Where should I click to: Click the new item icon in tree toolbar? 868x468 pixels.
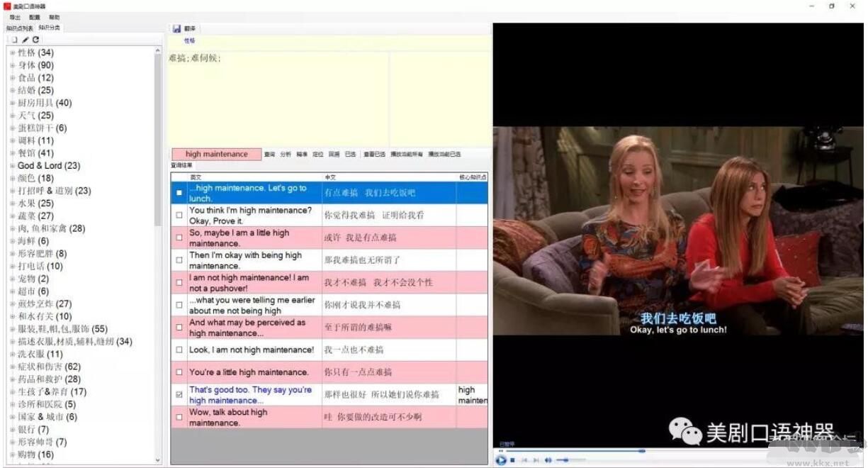[x=14, y=40]
